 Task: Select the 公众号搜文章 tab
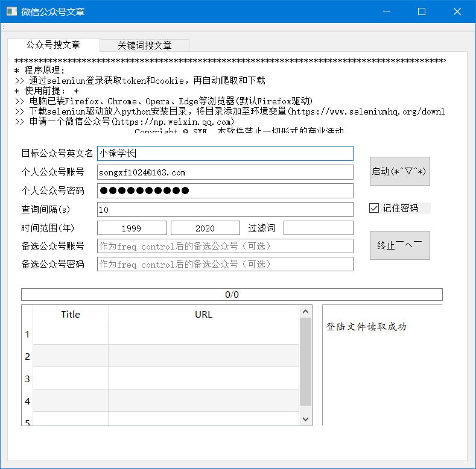[x=53, y=45]
